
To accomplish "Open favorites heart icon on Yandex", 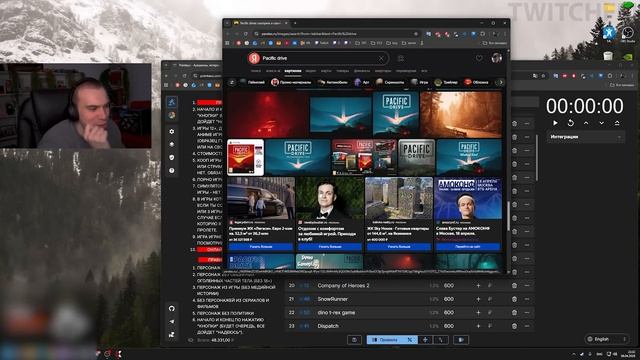I will click(479, 58).
